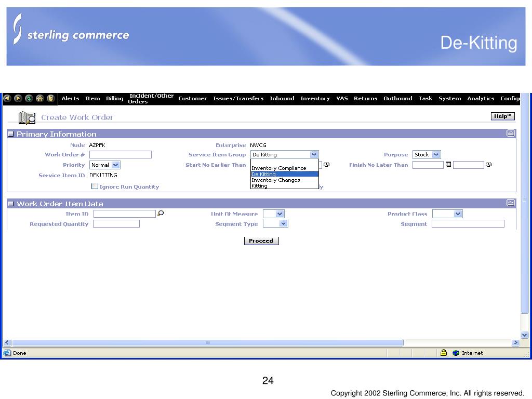The width and height of the screenshot is (532, 399).
Task: Open the VAS menu
Action: tap(342, 98)
